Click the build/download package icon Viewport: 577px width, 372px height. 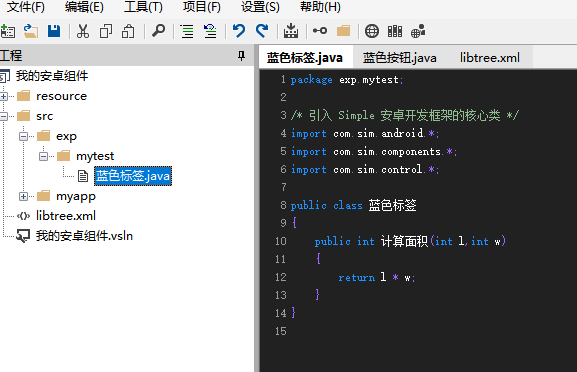coord(291,31)
